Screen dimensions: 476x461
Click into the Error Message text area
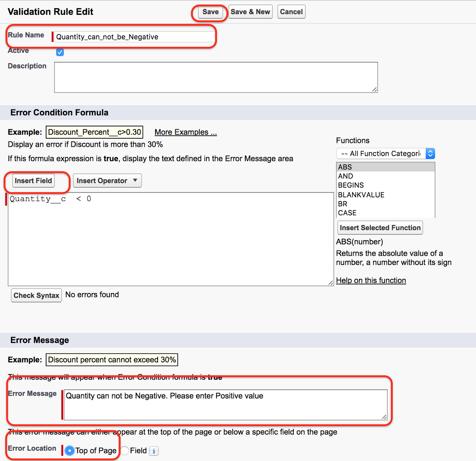(226, 405)
